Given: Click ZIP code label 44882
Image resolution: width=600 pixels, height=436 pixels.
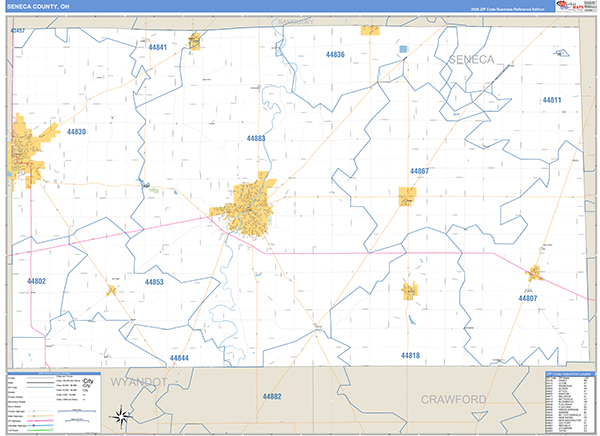Looking at the screenshot, I should tap(272, 396).
